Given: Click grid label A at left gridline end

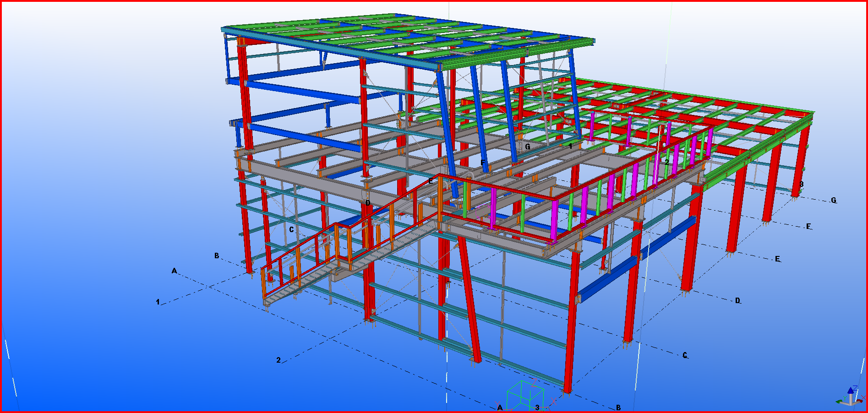Looking at the screenshot, I should click(174, 271).
